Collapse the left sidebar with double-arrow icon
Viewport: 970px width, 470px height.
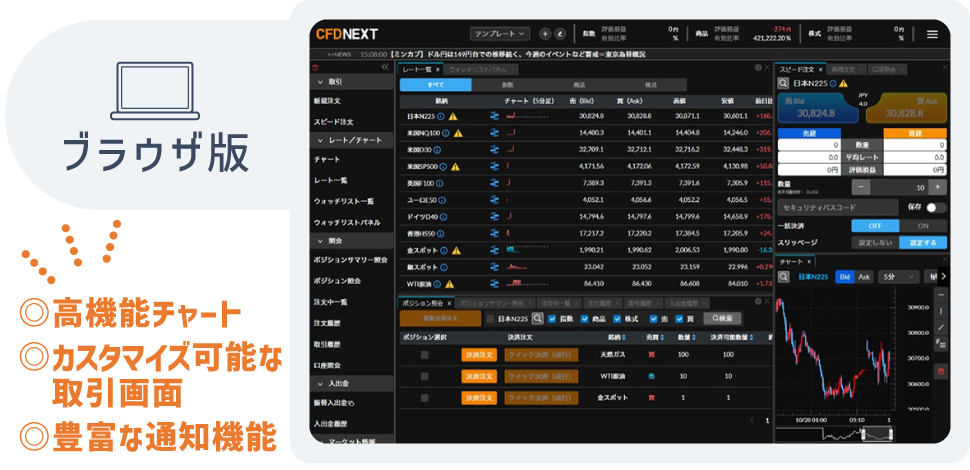pyautogui.click(x=384, y=67)
